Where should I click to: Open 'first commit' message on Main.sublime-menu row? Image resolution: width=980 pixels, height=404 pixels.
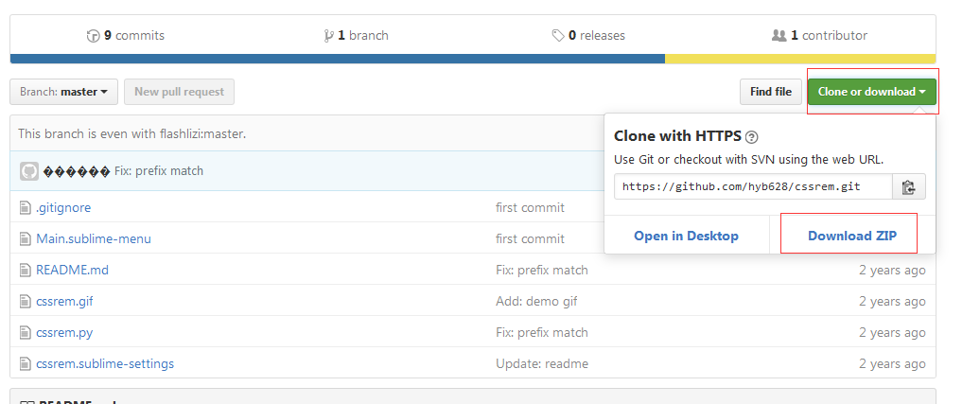[x=530, y=238]
